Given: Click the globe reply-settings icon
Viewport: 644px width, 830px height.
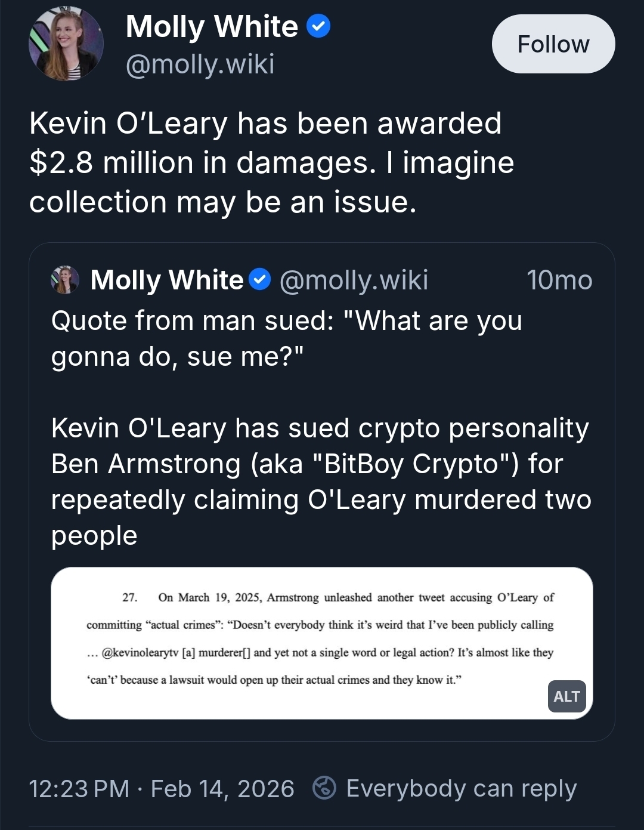Looking at the screenshot, I should tap(325, 788).
